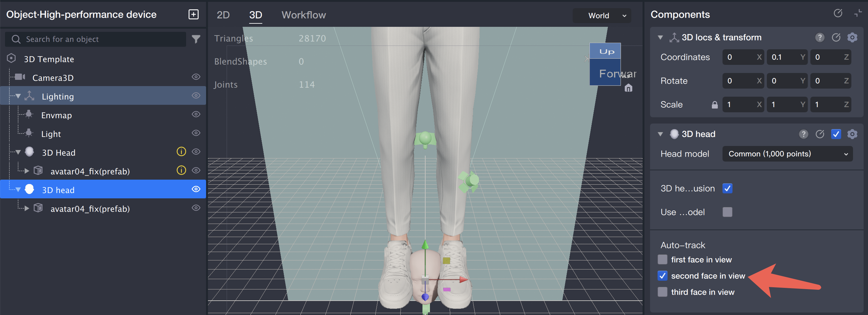Click the Up gizmo button
The height and width of the screenshot is (315, 868).
click(x=605, y=51)
